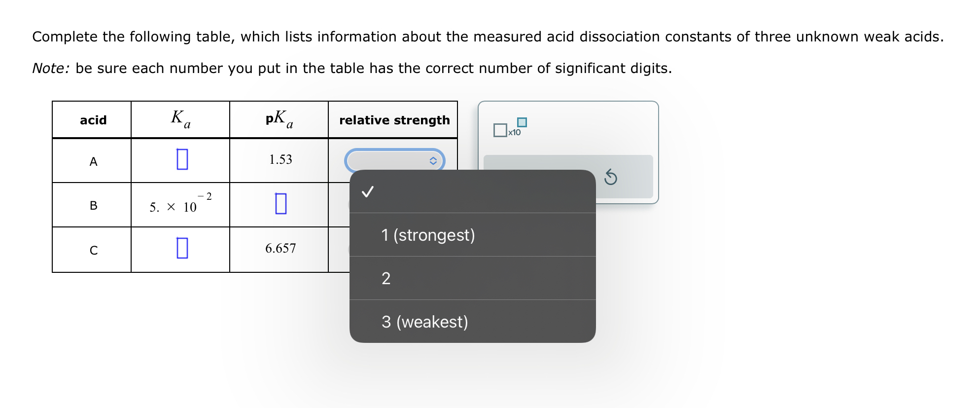
Task: Choose '2' from the strength dropdown
Action: click(387, 279)
